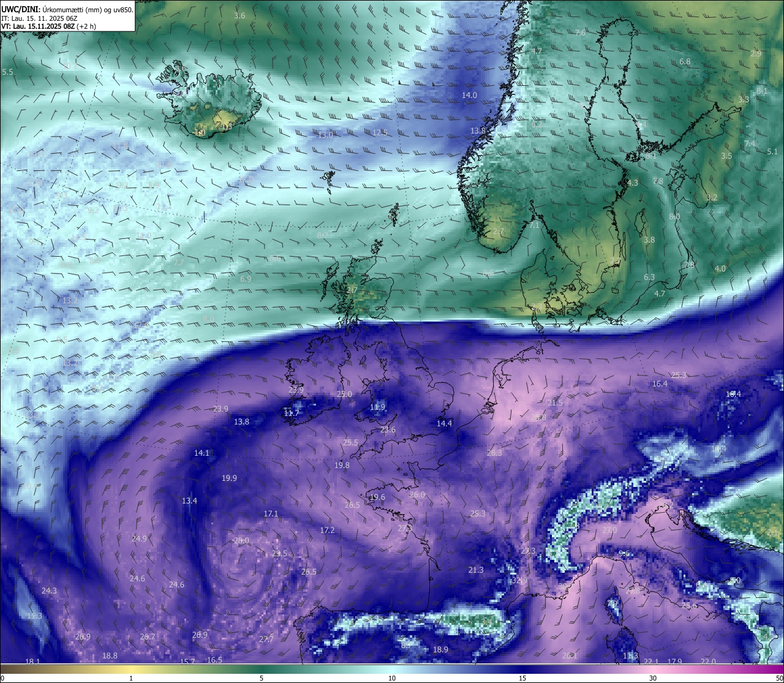Select the 27.7 value near northwest Spain
The image size is (784, 683).
coord(266,639)
